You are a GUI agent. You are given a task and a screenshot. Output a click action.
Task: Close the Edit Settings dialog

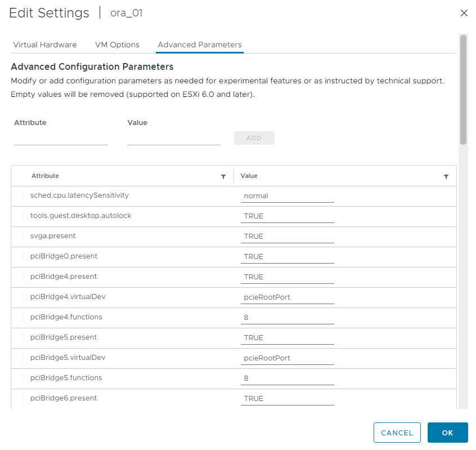[x=464, y=13]
